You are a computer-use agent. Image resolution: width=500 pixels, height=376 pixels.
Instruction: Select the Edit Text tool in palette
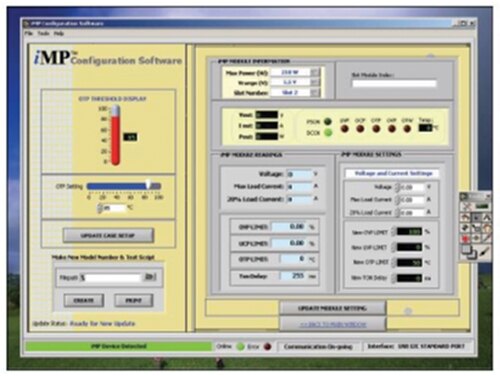pos(486,218)
